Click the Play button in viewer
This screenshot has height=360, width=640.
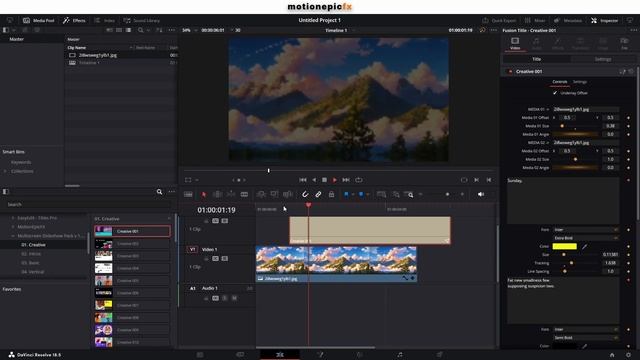[x=335, y=180]
